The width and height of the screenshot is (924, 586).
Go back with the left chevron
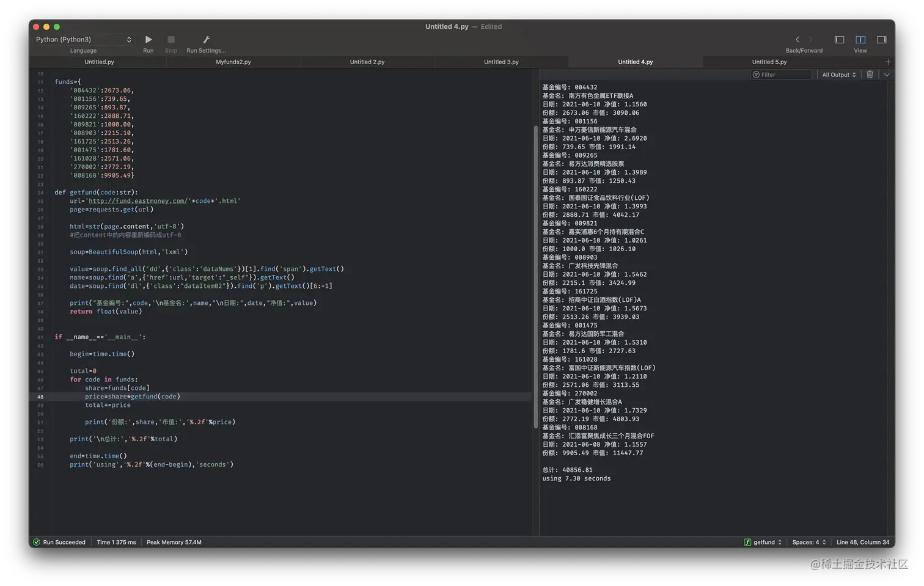(x=797, y=40)
